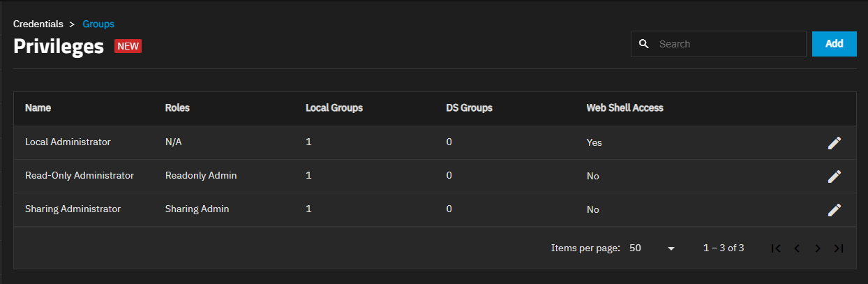Select the Sharing Administrator row name
The width and height of the screenshot is (868, 284).
click(73, 209)
